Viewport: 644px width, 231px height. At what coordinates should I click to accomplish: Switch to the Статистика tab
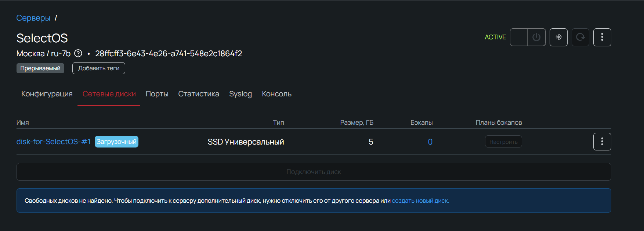pos(199,94)
